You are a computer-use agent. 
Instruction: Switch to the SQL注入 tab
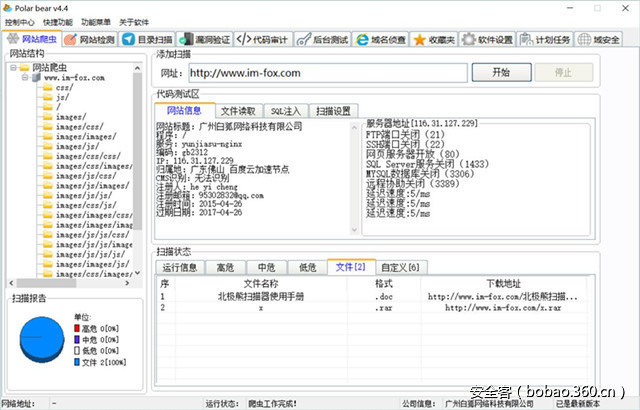[285, 111]
